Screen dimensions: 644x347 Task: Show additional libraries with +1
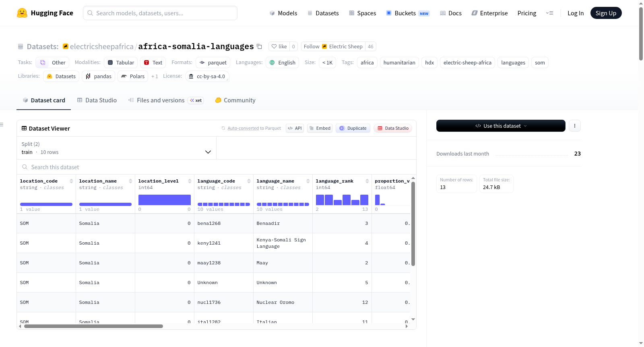(155, 76)
